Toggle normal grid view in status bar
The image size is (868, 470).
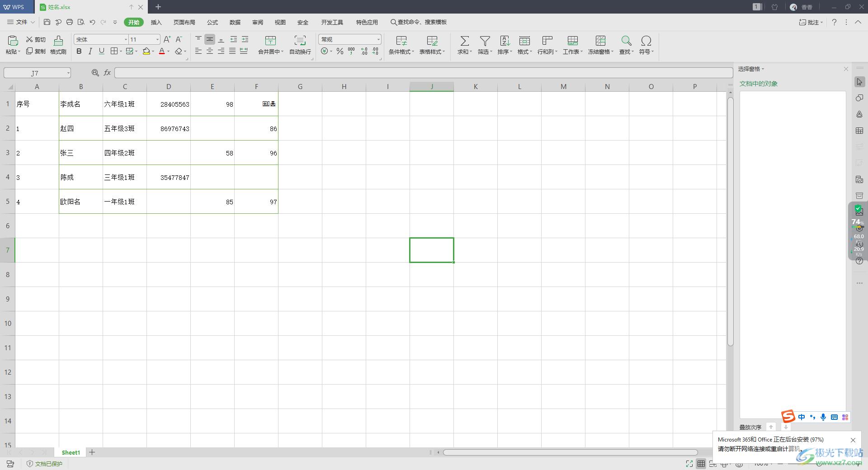pos(701,464)
